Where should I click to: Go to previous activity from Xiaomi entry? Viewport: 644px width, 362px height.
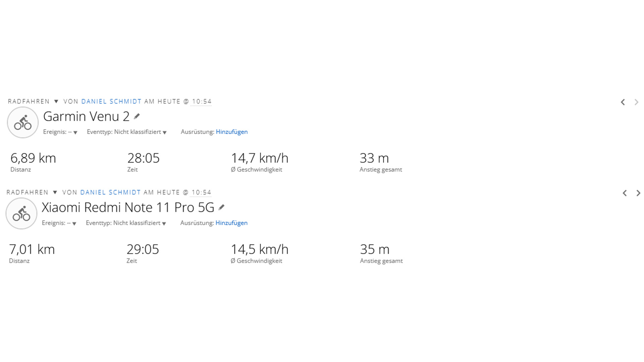[625, 193]
